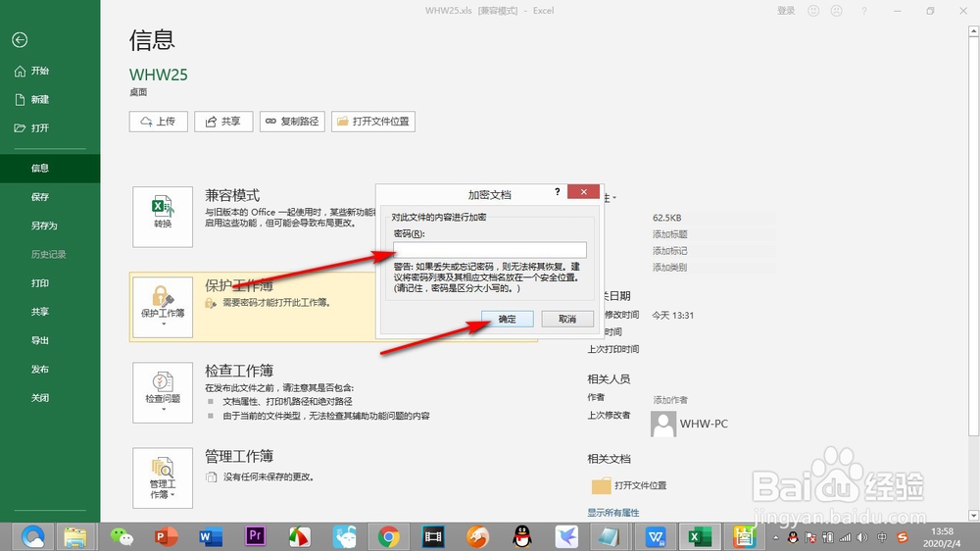Open the filmstrip video app in taskbar

pyautogui.click(x=432, y=536)
